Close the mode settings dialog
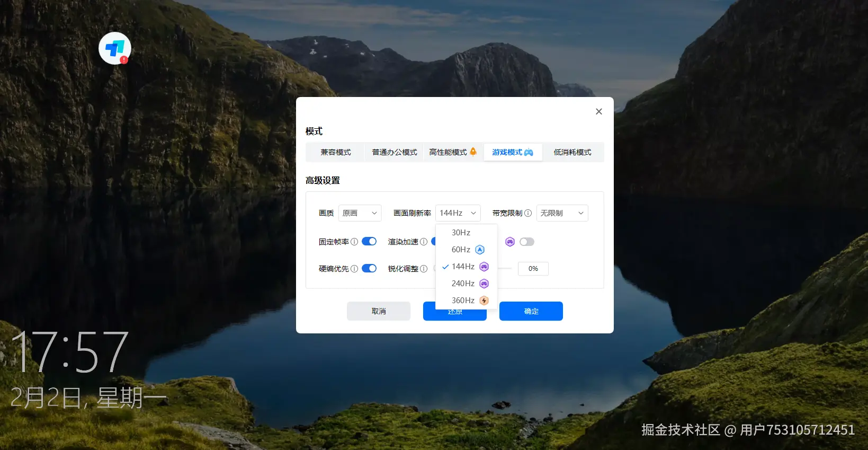Image resolution: width=868 pixels, height=450 pixels. (599, 111)
